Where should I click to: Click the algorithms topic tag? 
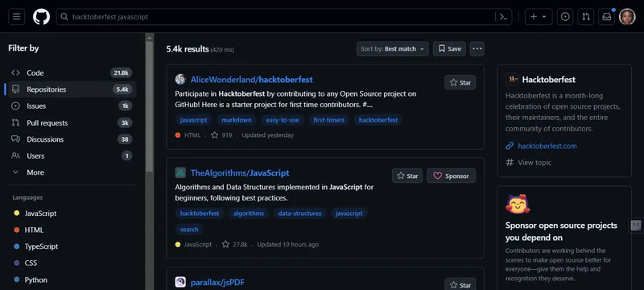pyautogui.click(x=249, y=213)
